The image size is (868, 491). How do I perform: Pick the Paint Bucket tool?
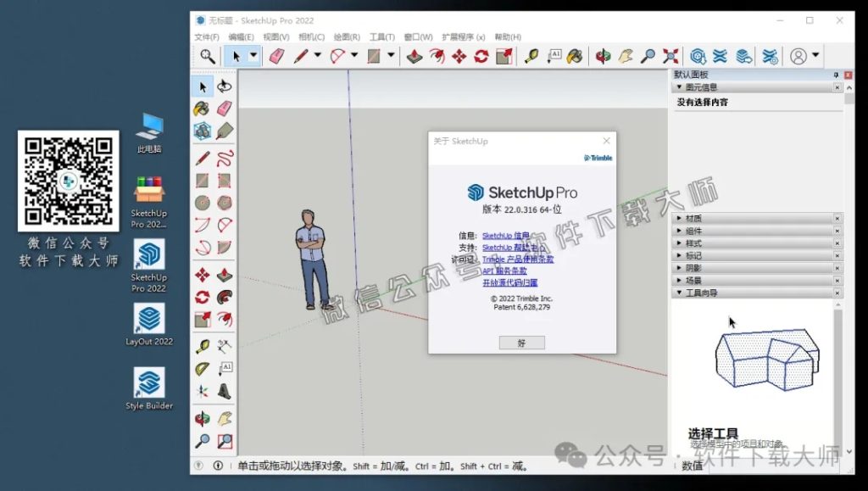click(x=573, y=55)
